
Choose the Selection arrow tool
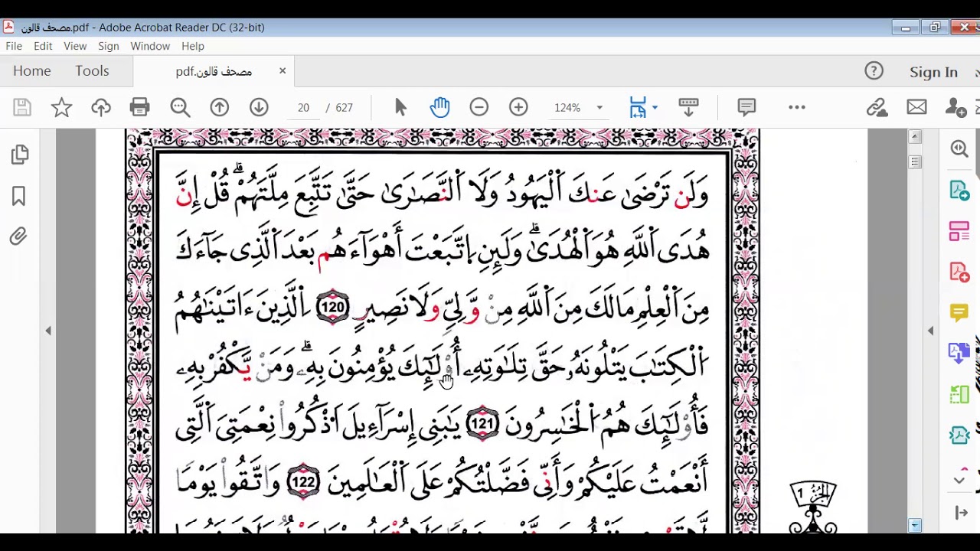tap(400, 108)
